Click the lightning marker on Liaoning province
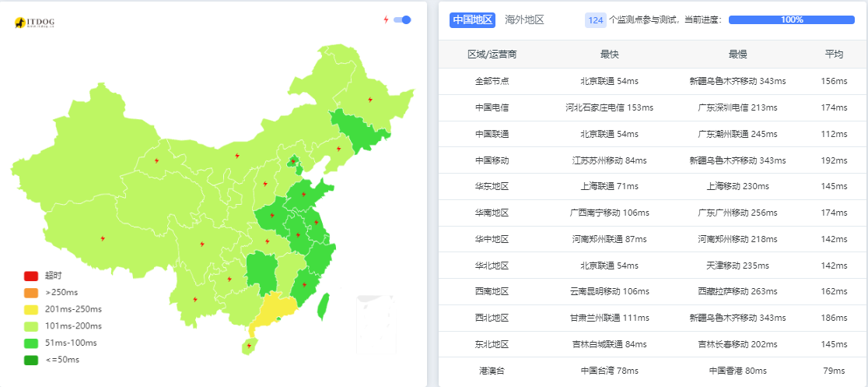 339,149
